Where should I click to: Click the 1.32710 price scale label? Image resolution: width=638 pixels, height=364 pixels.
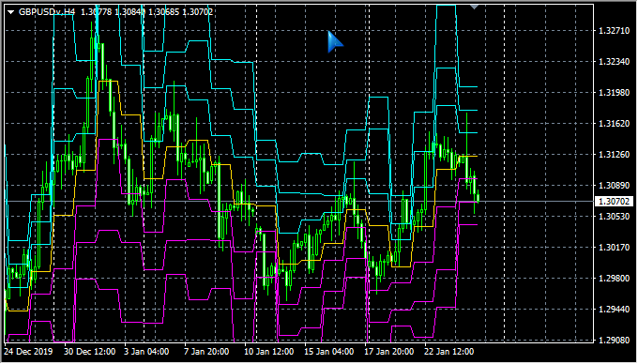pyautogui.click(x=614, y=31)
